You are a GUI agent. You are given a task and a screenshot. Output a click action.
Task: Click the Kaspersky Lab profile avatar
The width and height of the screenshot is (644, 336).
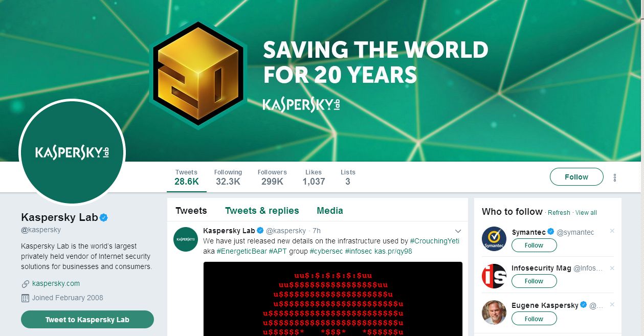pos(72,152)
